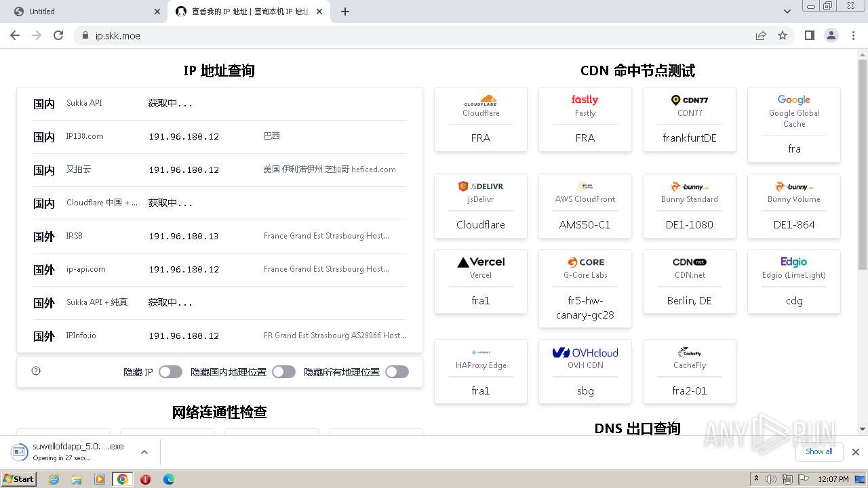The image size is (868, 488).
Task: Select the 查看我的 IP 地址 tab
Action: click(x=250, y=12)
